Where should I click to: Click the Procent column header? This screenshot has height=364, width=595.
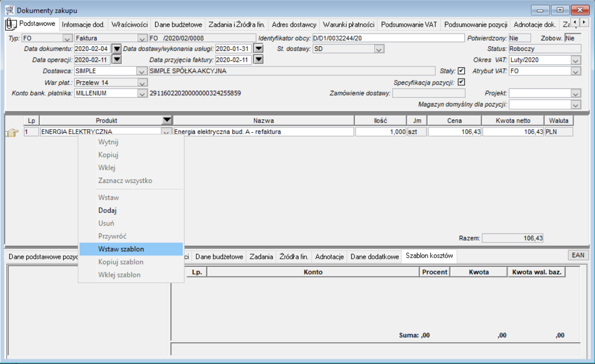[x=435, y=272]
